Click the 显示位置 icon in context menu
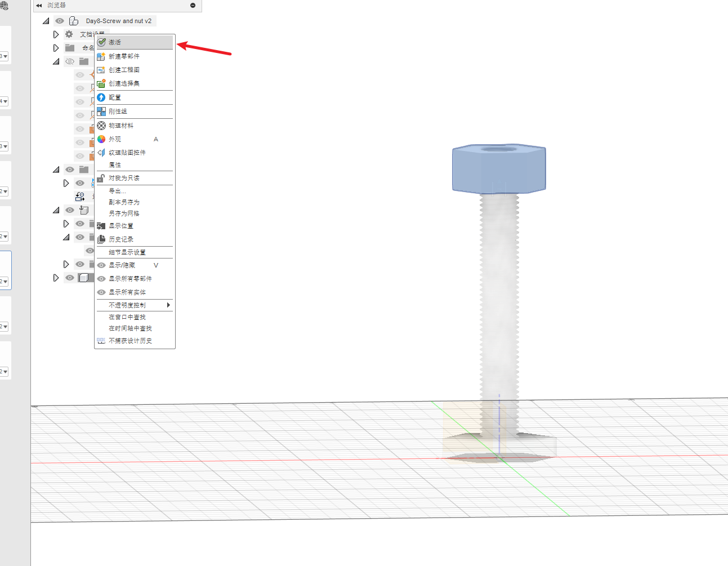The image size is (728, 566). pos(101,226)
